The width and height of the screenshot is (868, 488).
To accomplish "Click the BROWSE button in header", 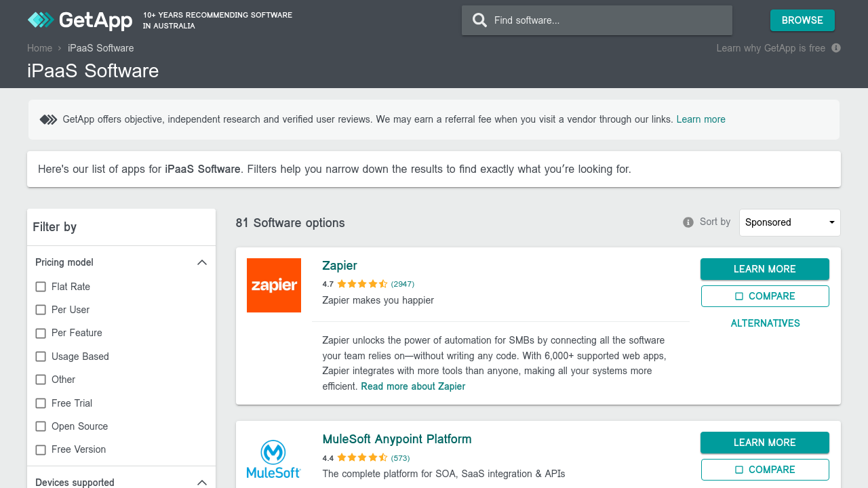I will 802,20.
